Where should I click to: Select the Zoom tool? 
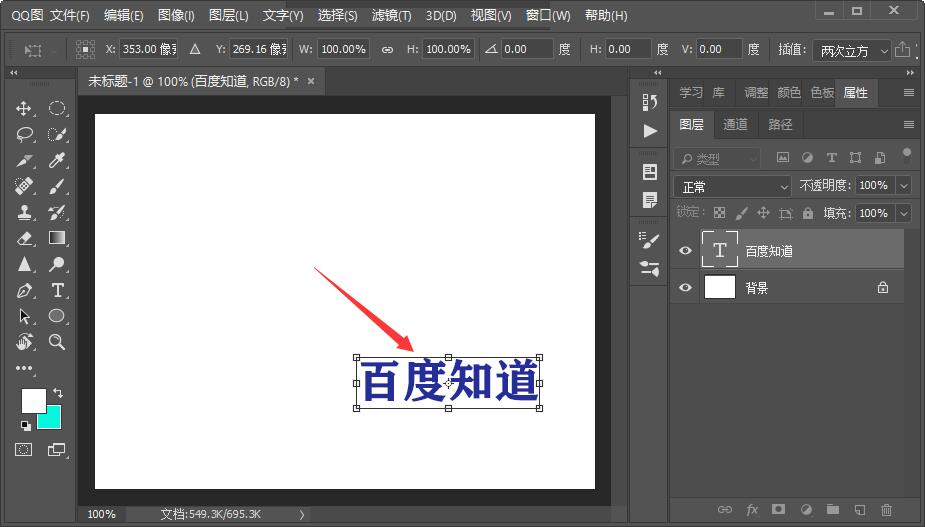[x=57, y=342]
